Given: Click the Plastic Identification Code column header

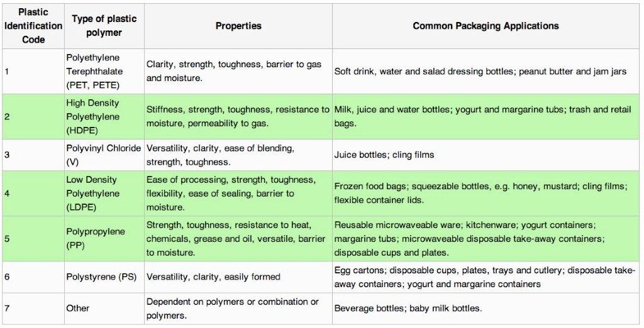Looking at the screenshot, I should (x=33, y=26).
